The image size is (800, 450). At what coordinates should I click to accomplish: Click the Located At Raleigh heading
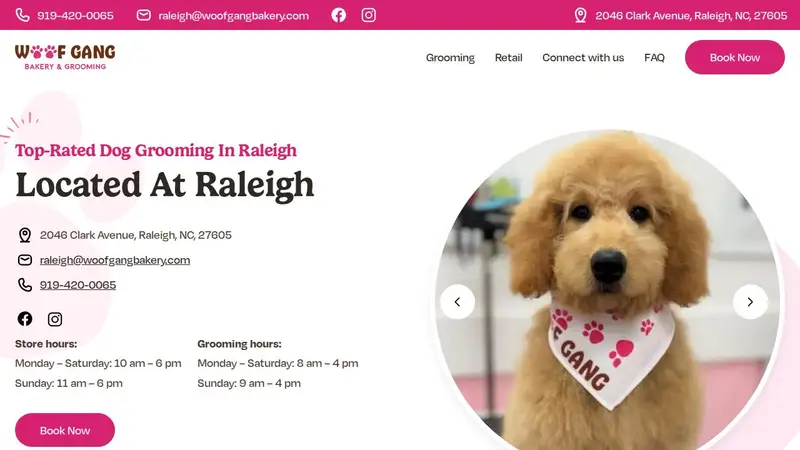coord(165,185)
